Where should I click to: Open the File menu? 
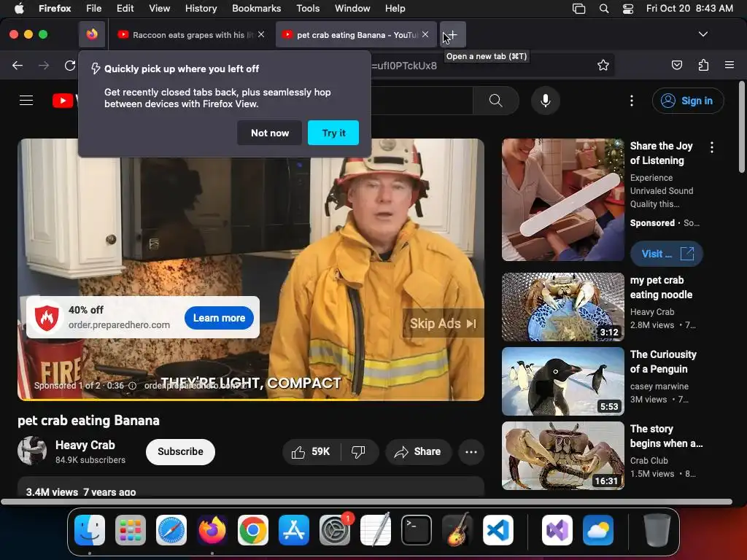93,8
